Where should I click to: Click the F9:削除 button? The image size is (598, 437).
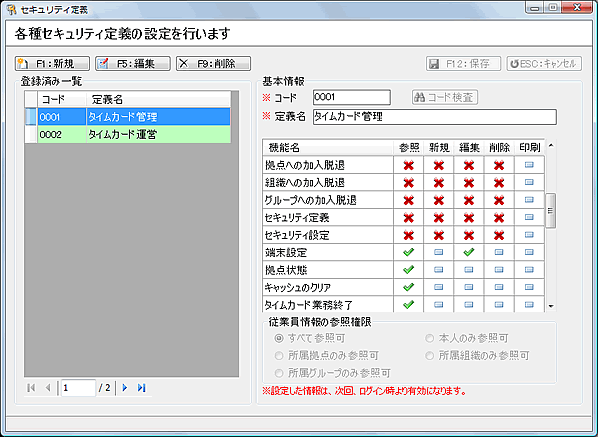[213, 63]
